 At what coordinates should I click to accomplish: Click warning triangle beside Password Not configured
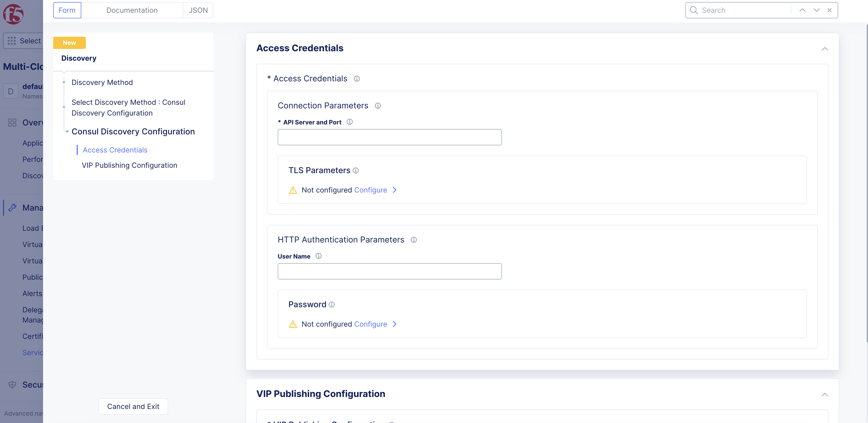click(x=293, y=324)
